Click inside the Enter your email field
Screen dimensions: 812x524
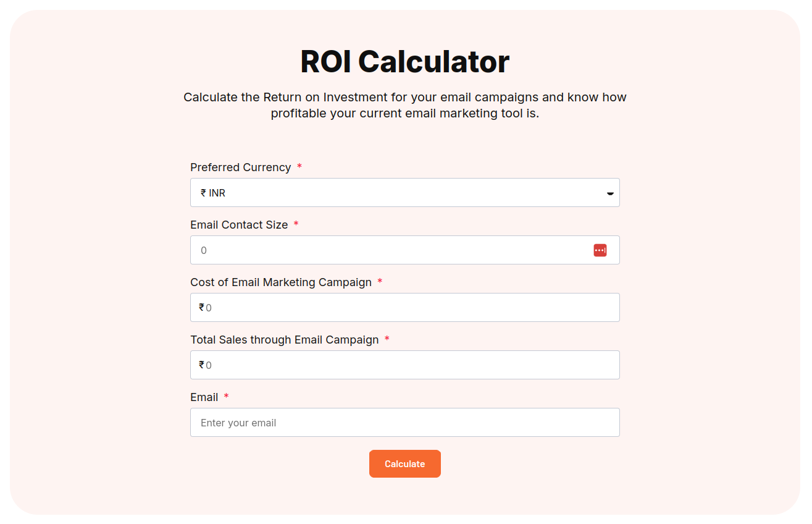(404, 422)
